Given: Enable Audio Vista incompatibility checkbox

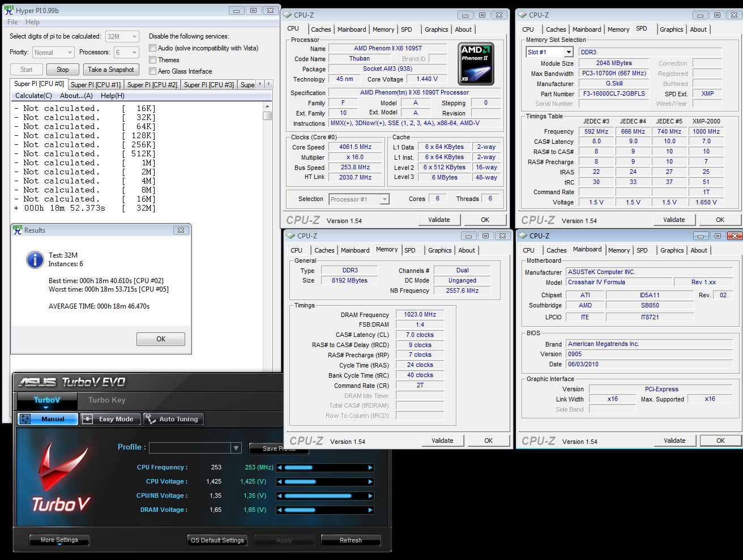Looking at the screenshot, I should tap(152, 48).
